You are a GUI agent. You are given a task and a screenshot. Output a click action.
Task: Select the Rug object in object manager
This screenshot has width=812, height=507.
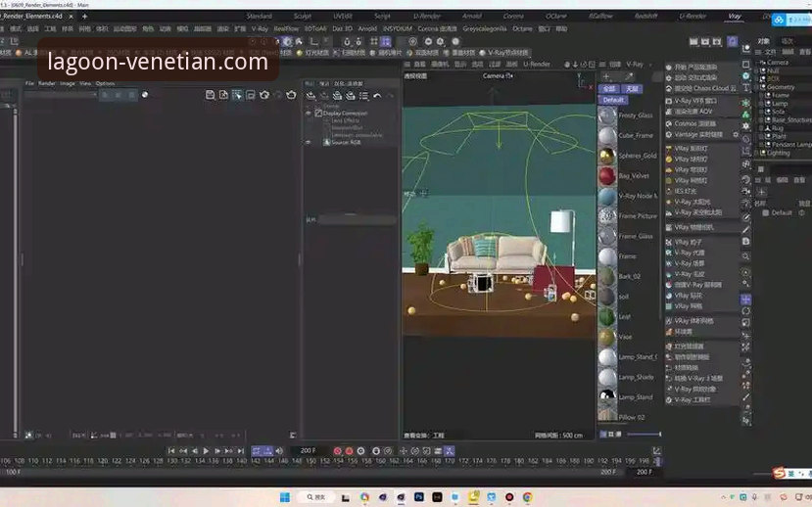pos(778,128)
